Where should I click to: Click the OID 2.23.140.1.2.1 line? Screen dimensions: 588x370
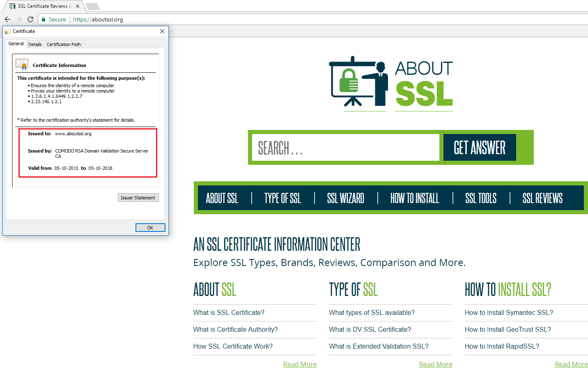[x=46, y=102]
